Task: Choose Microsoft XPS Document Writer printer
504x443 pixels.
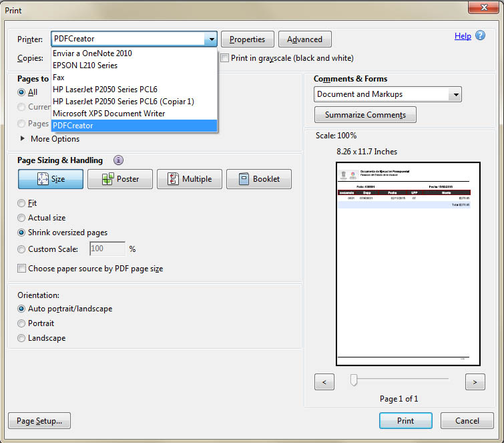Action: coord(134,114)
